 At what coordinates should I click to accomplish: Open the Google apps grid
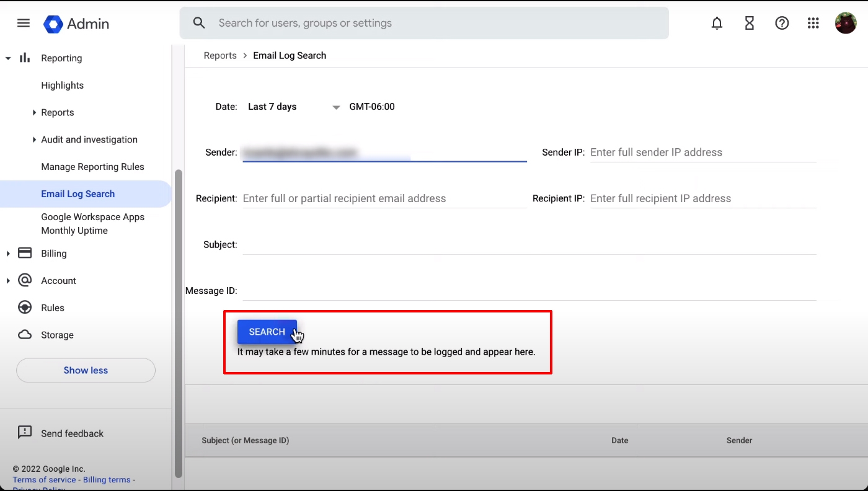click(813, 24)
